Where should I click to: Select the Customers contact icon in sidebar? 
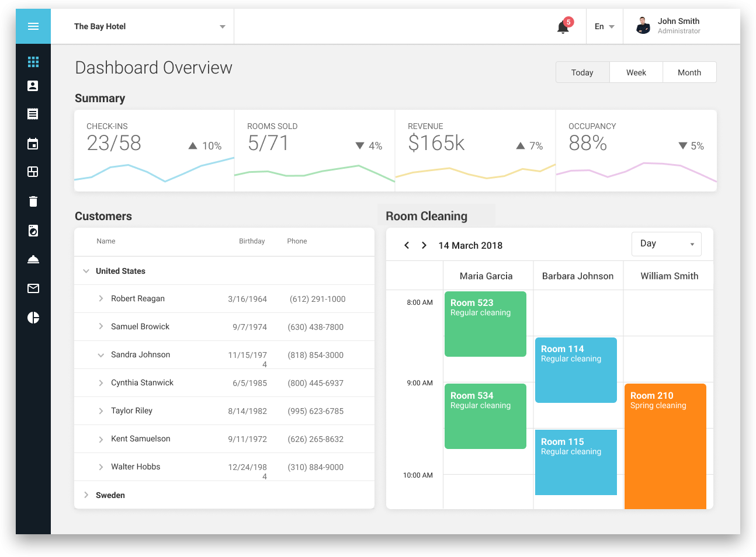(x=33, y=86)
